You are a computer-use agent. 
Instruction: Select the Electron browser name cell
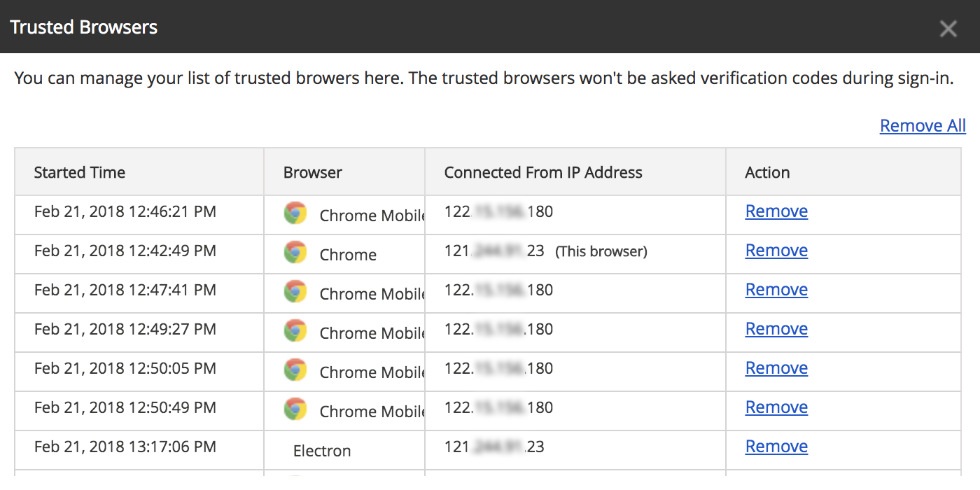click(322, 451)
